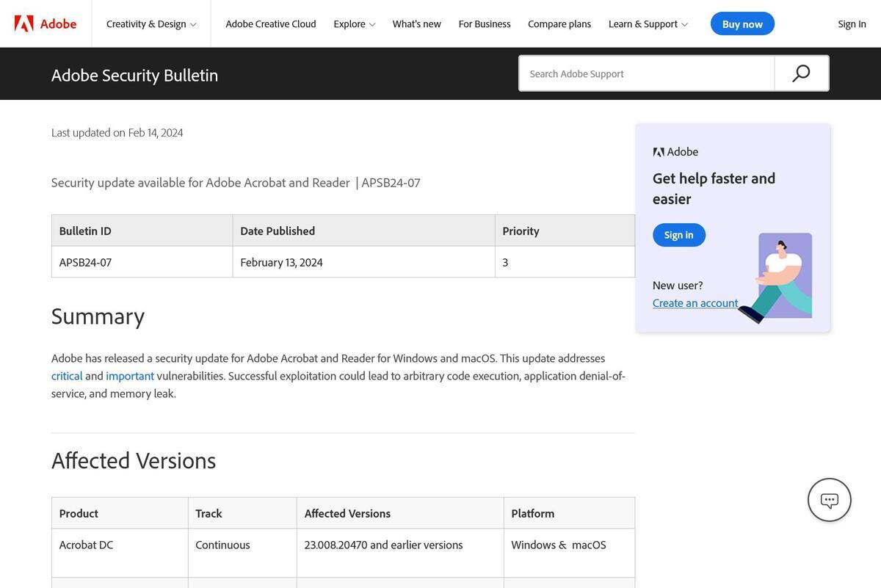Click the Track column header
Screen dimensions: 881x588
(242, 513)
